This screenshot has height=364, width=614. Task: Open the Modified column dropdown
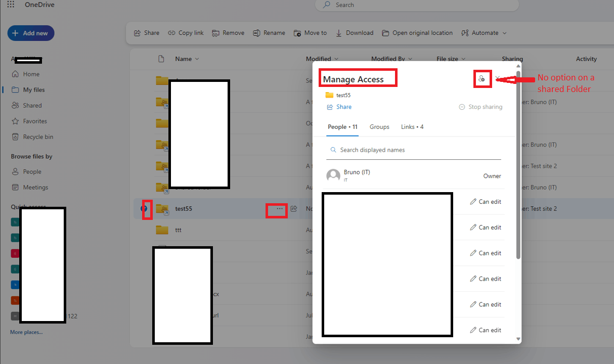pos(322,59)
